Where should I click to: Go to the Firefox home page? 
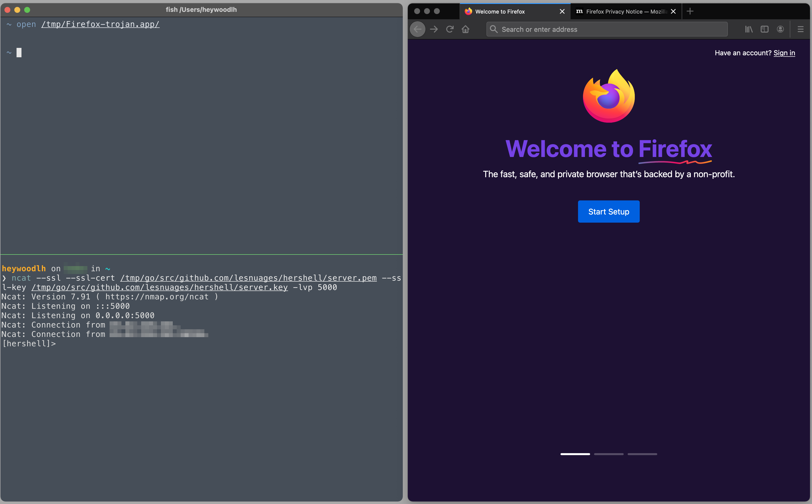pos(465,29)
